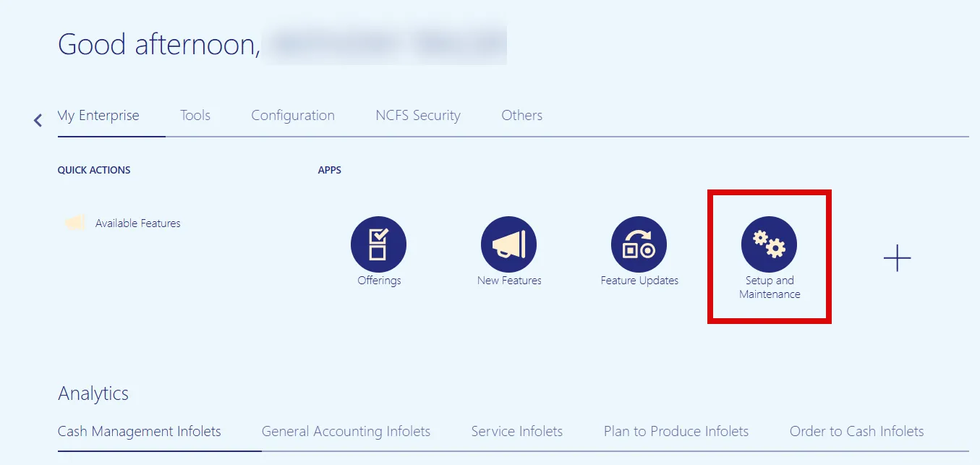The image size is (980, 465).
Task: Click the Feature Updates label
Action: [x=639, y=281]
